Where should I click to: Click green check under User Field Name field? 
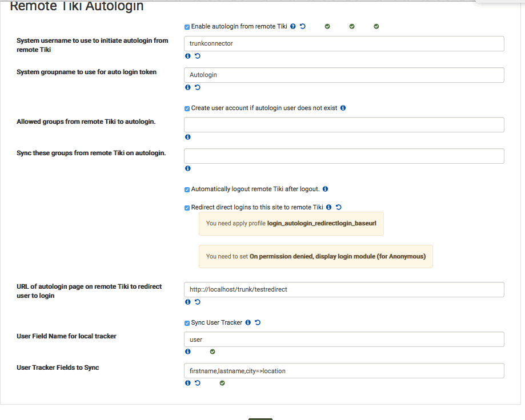[213, 352]
